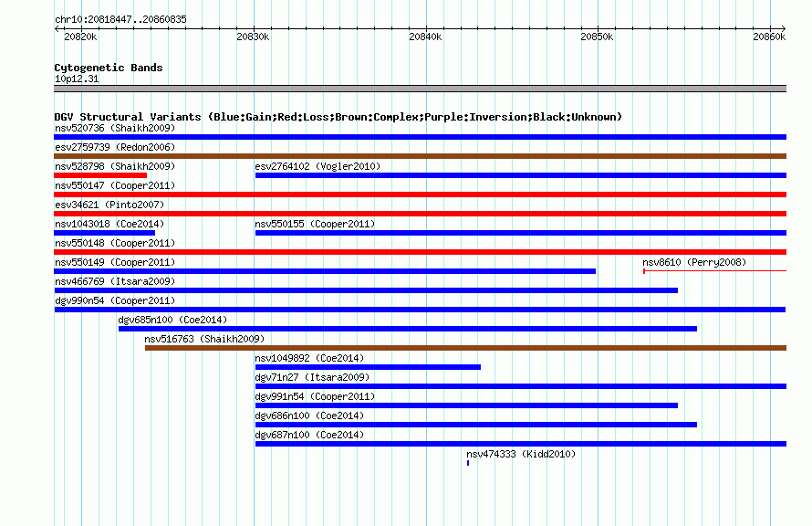Image resolution: width=812 pixels, height=526 pixels.
Task: Click the dgv686n100 (Coe2014) label
Action: tap(309, 416)
